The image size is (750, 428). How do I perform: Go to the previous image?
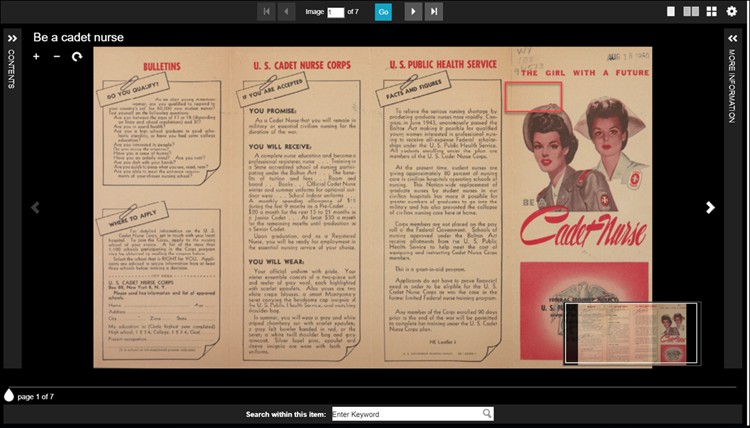click(288, 11)
